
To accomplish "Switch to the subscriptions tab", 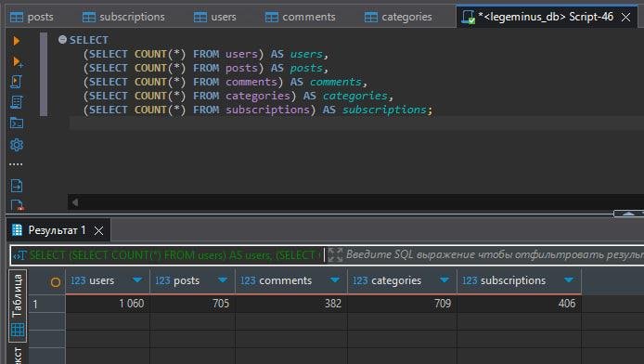I will 123,17.
